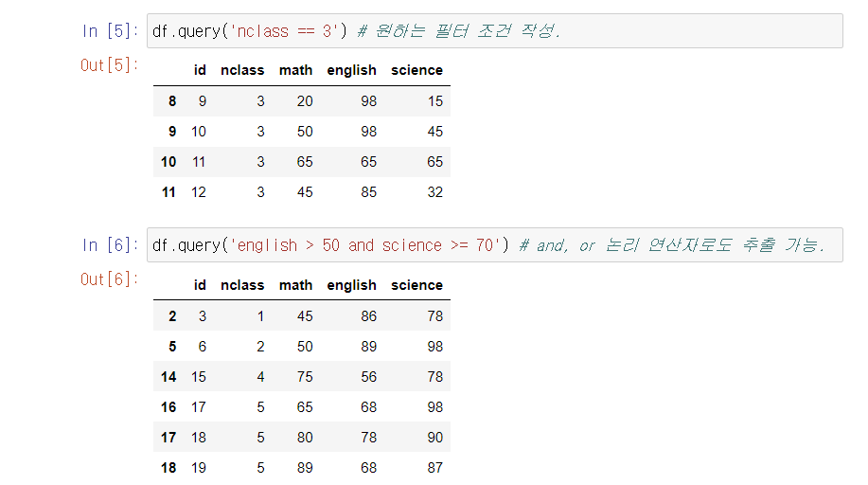Click math value 20 in row 8

(305, 101)
